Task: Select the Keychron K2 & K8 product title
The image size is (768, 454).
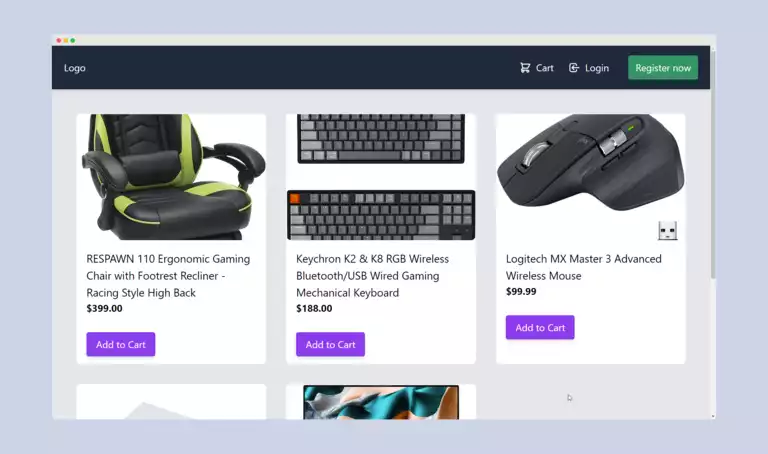Action: [x=372, y=276]
